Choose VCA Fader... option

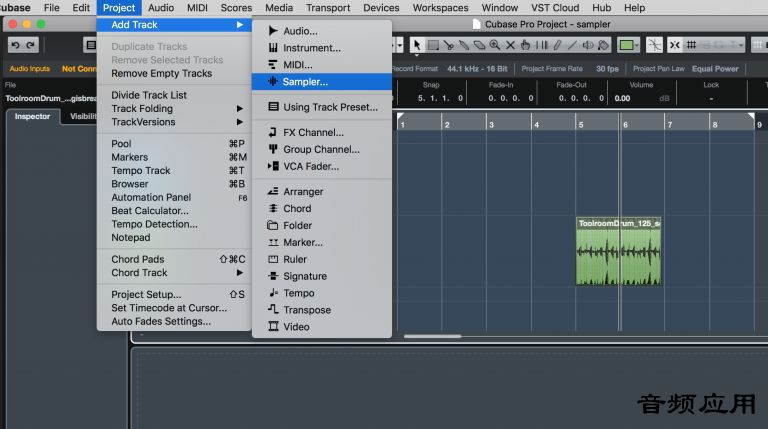click(322, 167)
